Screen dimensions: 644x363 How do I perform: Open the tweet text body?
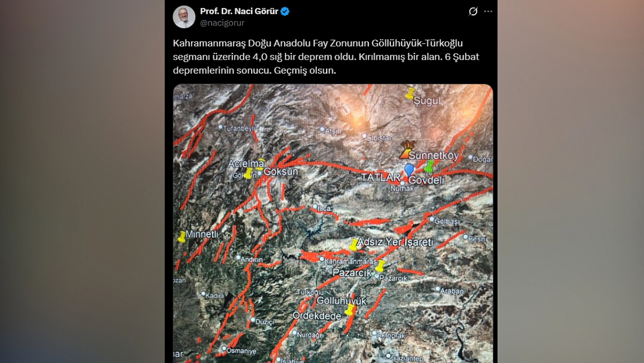tap(326, 57)
